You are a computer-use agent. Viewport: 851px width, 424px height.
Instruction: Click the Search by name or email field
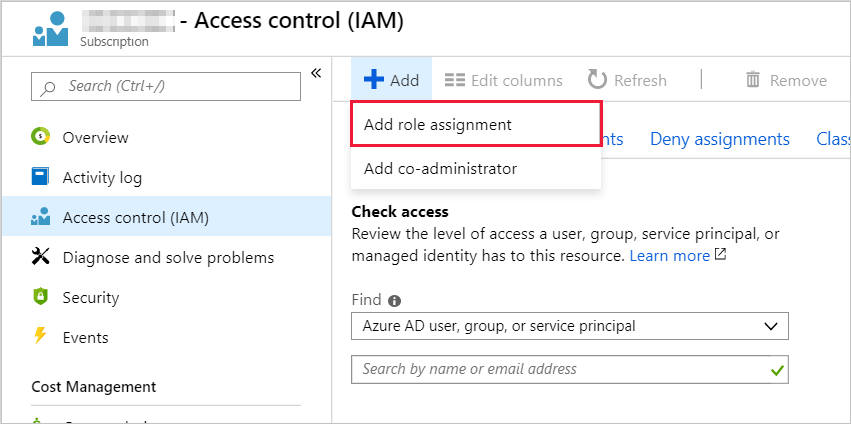click(x=560, y=369)
